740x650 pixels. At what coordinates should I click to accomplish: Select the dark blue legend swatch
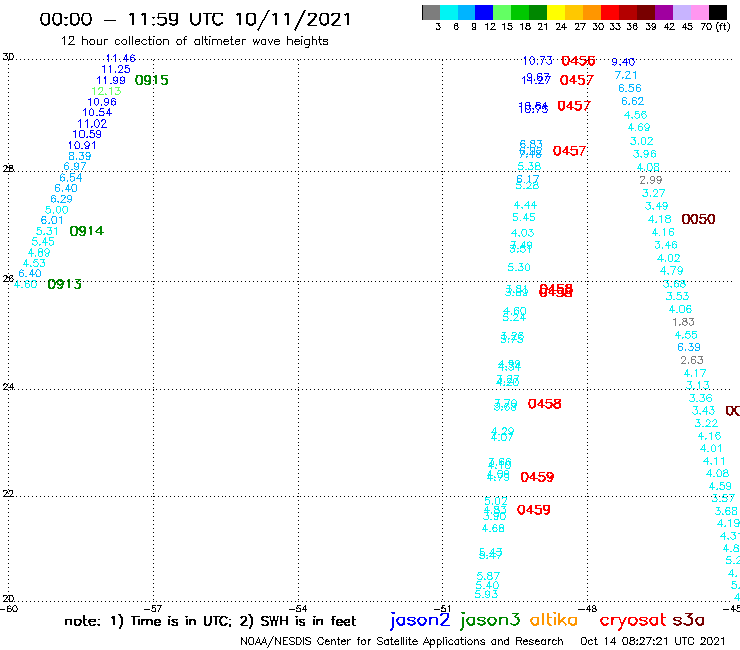tap(484, 12)
